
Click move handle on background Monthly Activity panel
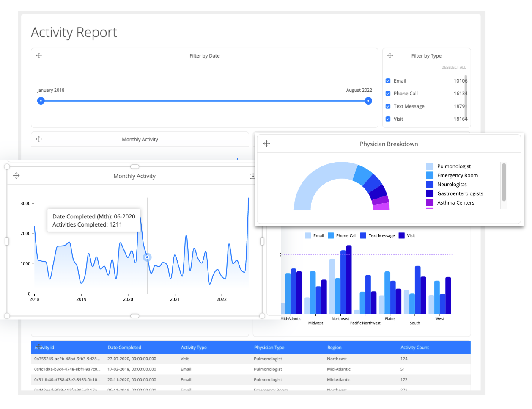click(39, 139)
